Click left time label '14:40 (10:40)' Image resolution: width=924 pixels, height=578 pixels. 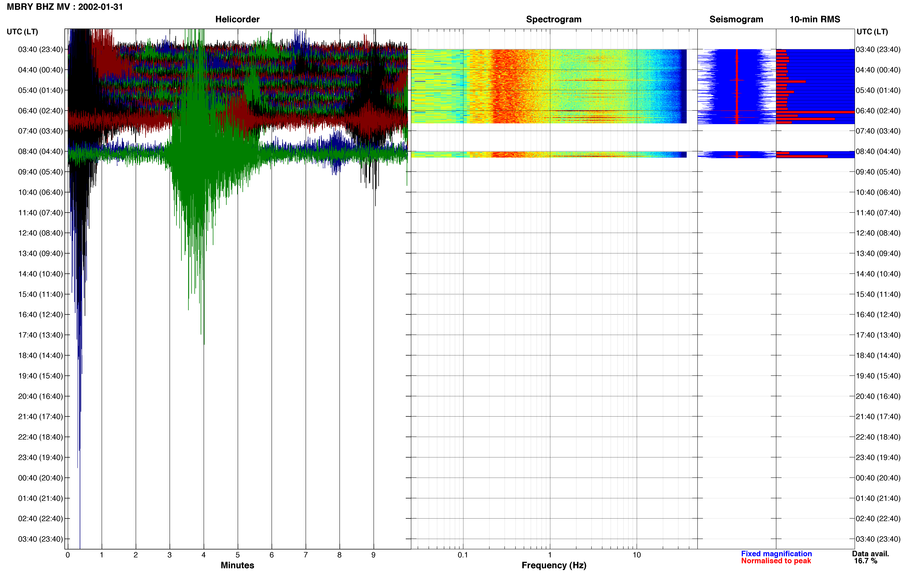point(41,274)
